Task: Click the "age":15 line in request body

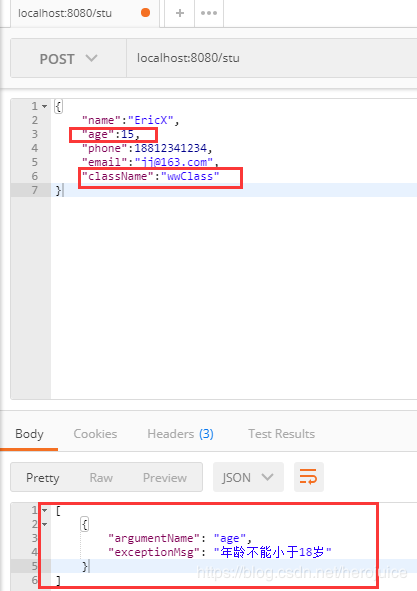Action: tap(111, 134)
